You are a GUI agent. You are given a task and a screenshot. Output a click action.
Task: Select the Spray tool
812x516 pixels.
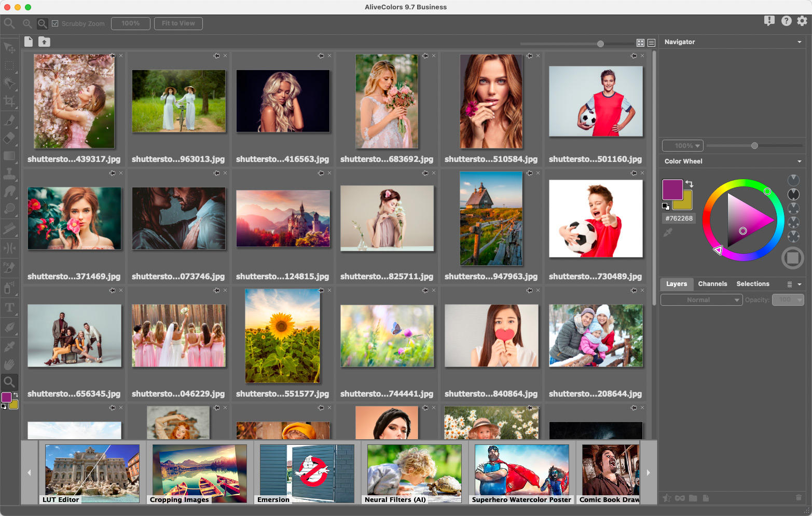pos(9,287)
